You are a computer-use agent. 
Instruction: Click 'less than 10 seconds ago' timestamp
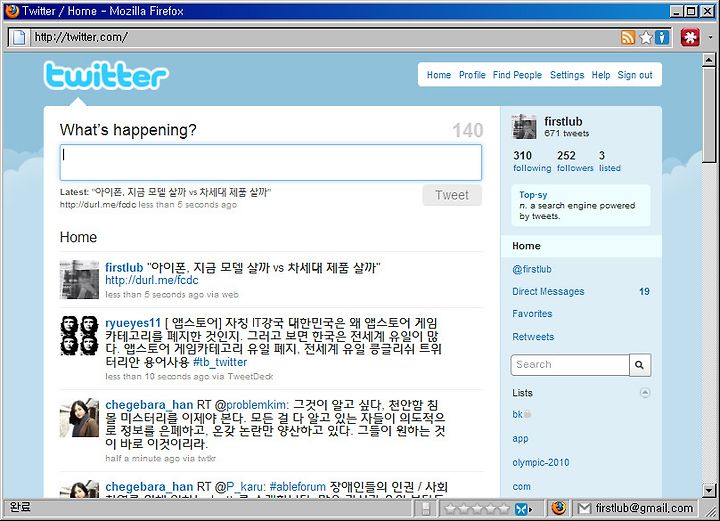pyautogui.click(x=158, y=377)
